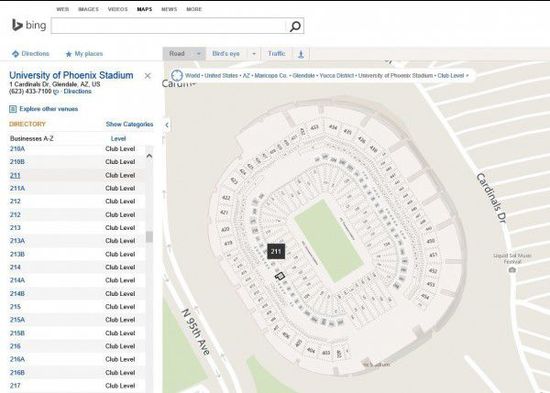Click the Explore other venues icon
Screen dimensions: 550x393
pyautogui.click(x=13, y=109)
